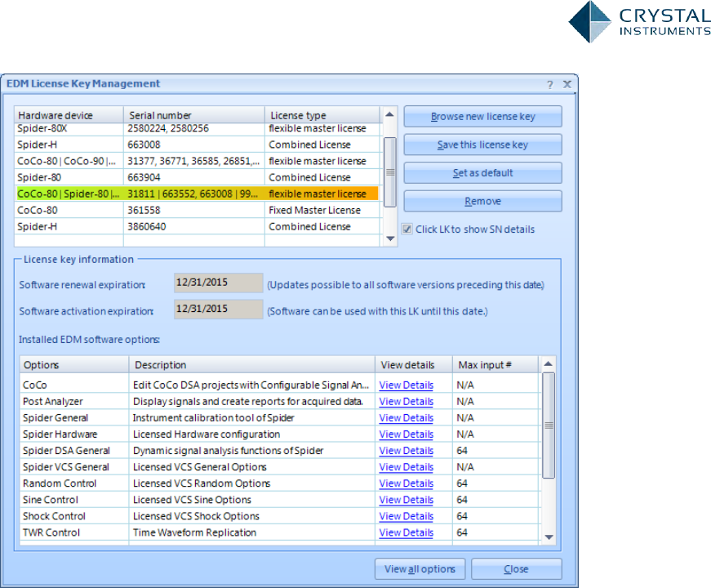Open 'View all options' button
The image size is (711, 588).
420,569
